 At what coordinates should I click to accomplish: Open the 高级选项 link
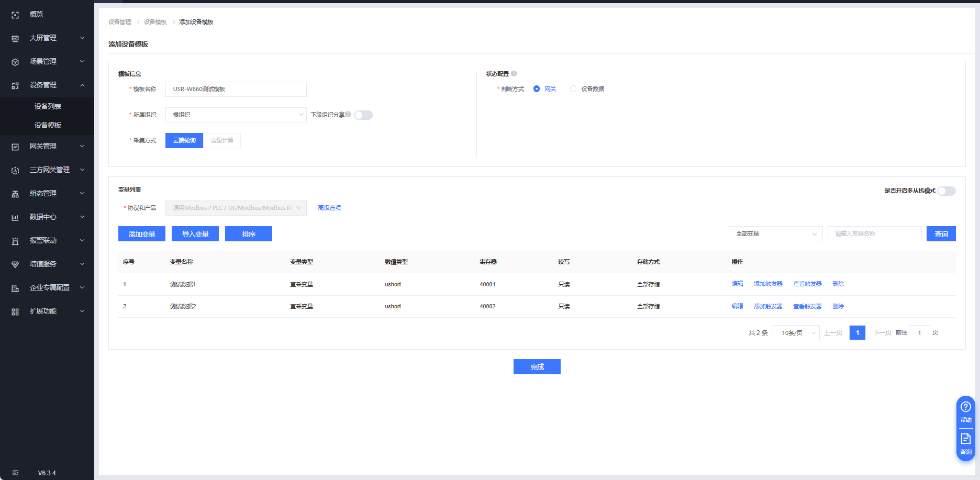pos(329,208)
